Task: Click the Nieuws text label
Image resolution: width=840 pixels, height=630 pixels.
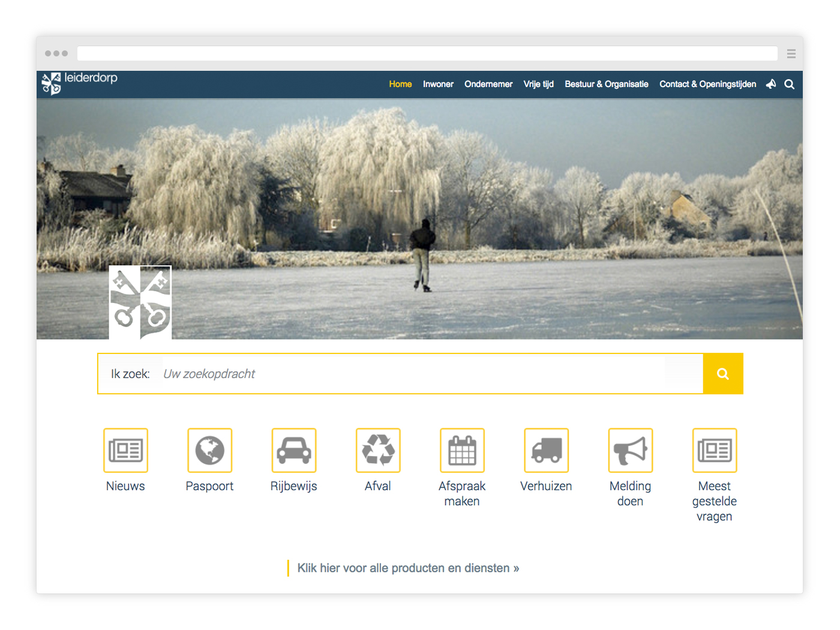Action: (x=125, y=486)
